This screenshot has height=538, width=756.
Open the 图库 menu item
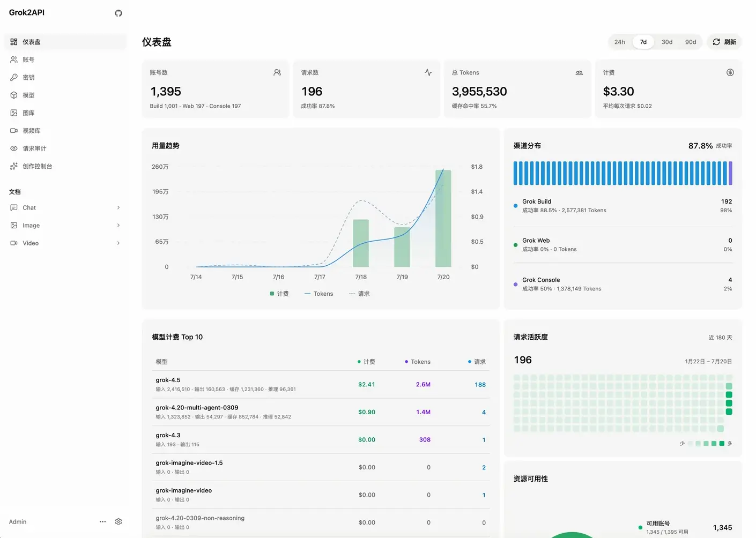65,113
